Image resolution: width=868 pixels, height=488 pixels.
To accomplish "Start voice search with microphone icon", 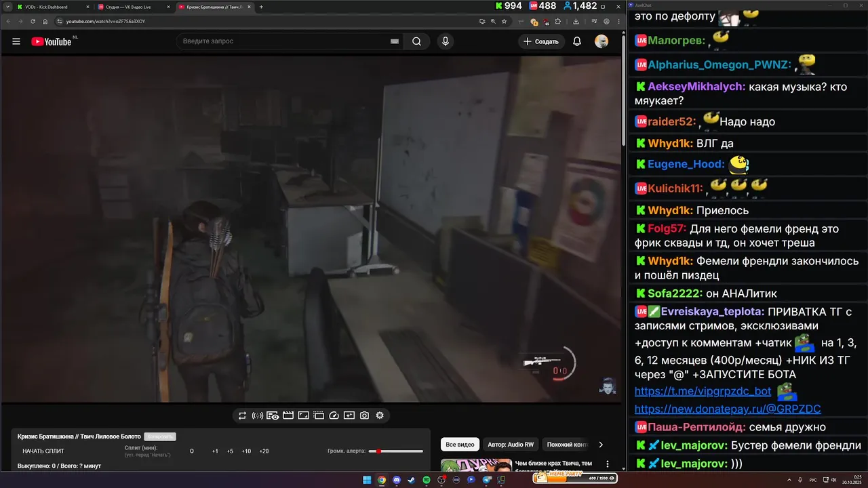I will point(446,41).
